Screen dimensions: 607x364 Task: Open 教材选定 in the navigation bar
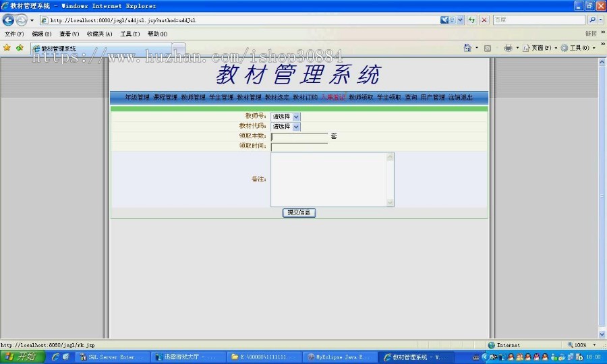point(277,98)
